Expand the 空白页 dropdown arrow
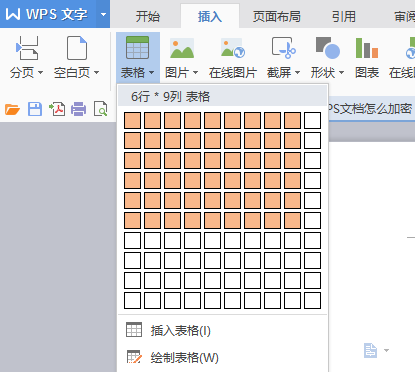The image size is (415, 372). pyautogui.click(x=96, y=72)
